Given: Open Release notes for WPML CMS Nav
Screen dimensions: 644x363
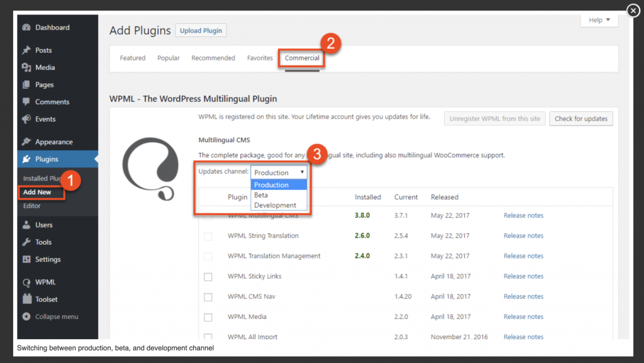Looking at the screenshot, I should pyautogui.click(x=523, y=296).
